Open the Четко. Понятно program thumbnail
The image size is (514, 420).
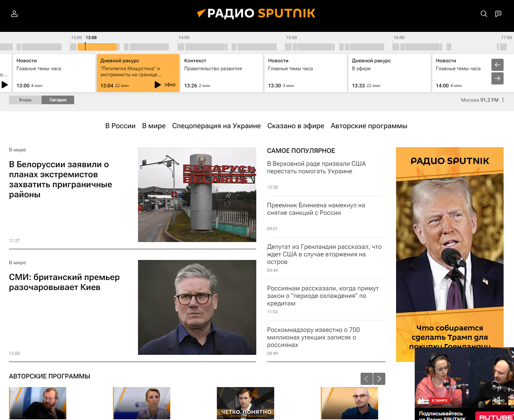tap(246, 403)
